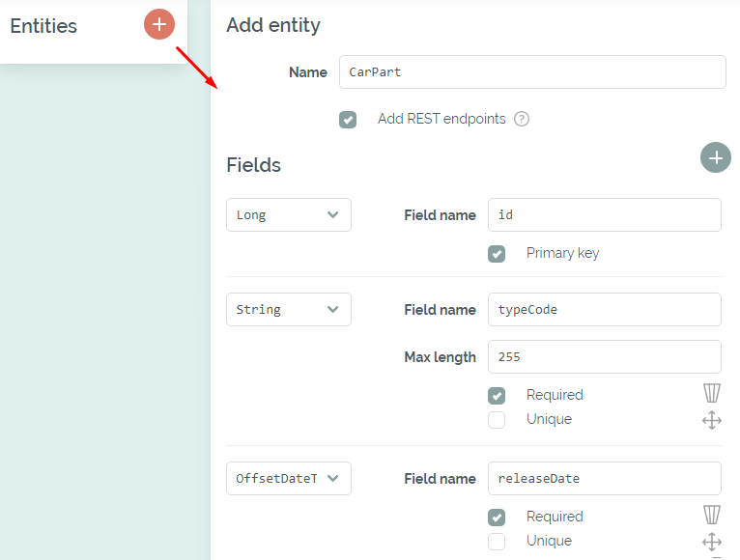Toggle the Primary key checkbox for id

[x=497, y=254]
